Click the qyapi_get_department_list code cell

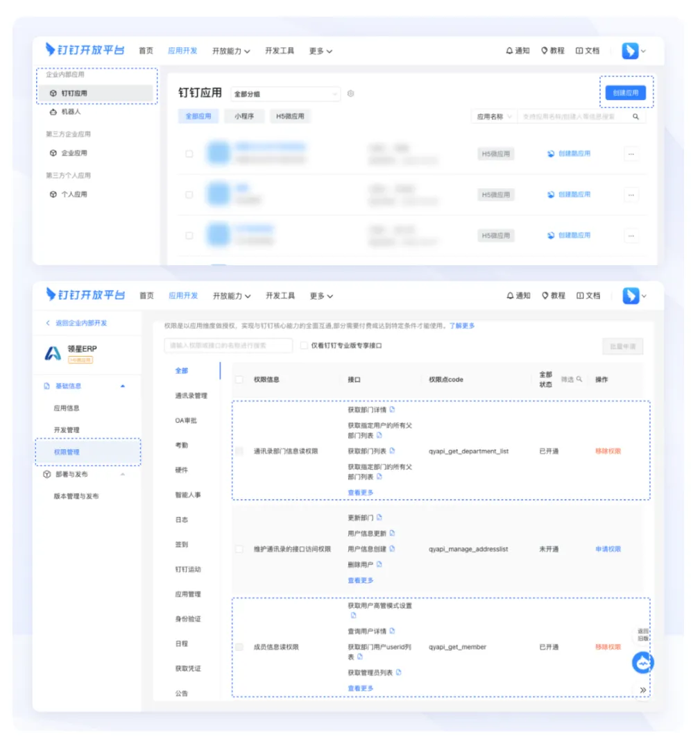[468, 450]
